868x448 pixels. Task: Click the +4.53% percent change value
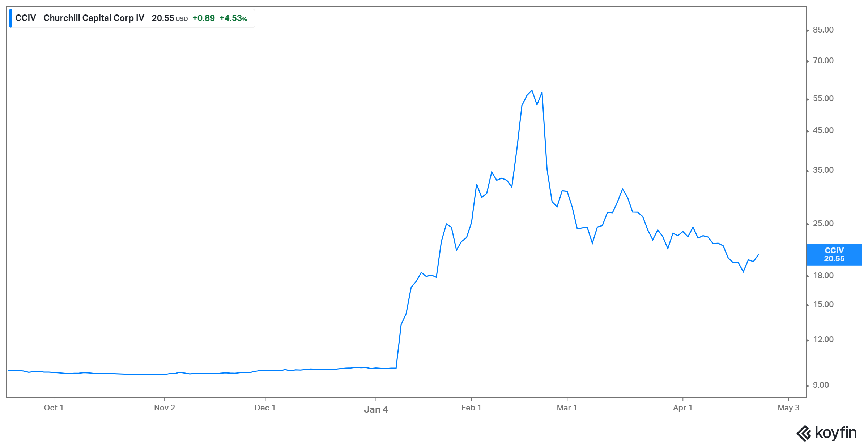233,18
